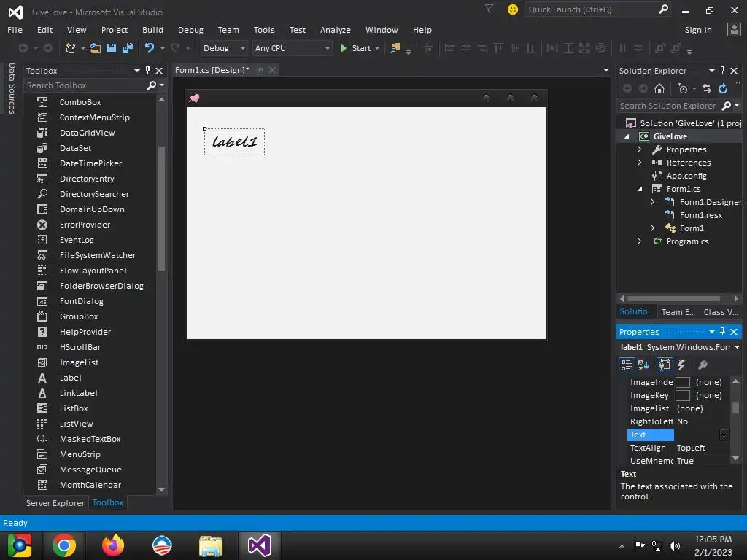Click the Toolbox vertical scrollbar
The width and height of the screenshot is (747, 560).
[x=161, y=209]
